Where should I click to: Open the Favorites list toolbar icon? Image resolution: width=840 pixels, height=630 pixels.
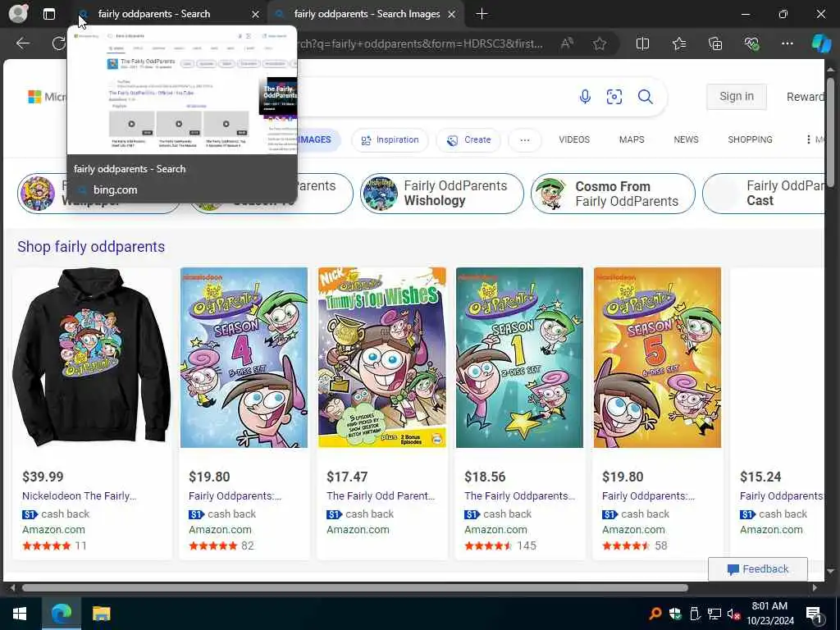678,43
